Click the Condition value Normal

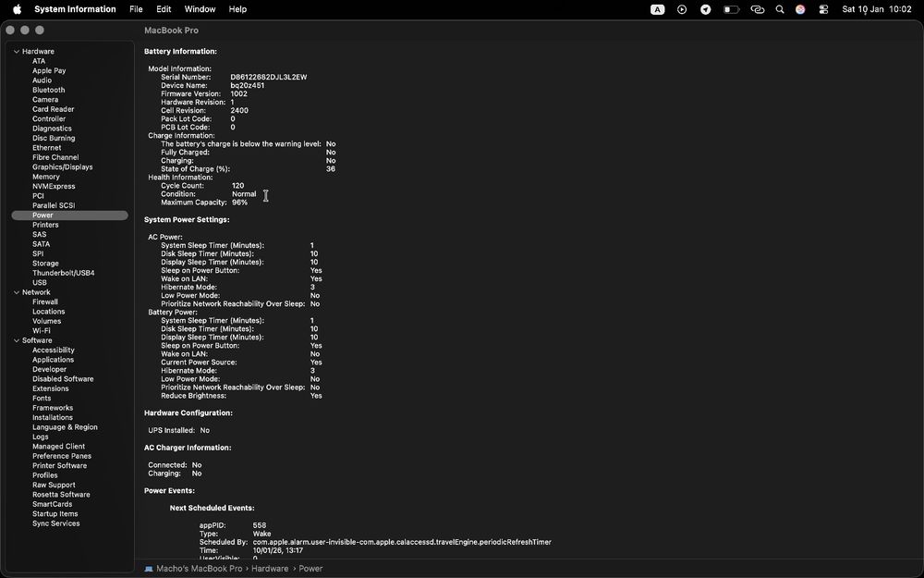click(244, 194)
